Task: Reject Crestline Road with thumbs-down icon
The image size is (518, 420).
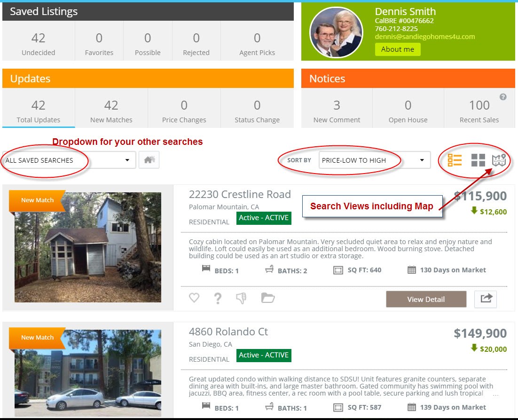Action: coord(241,298)
